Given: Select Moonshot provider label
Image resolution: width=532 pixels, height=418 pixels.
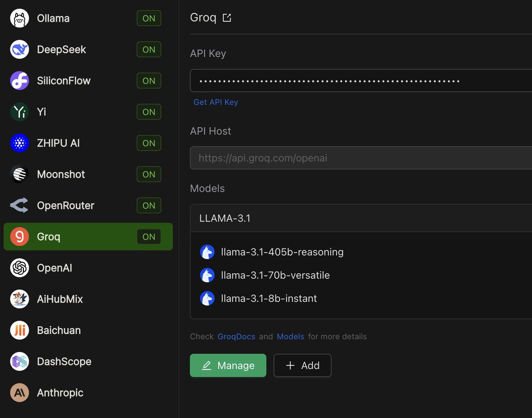Looking at the screenshot, I should pos(61,174).
